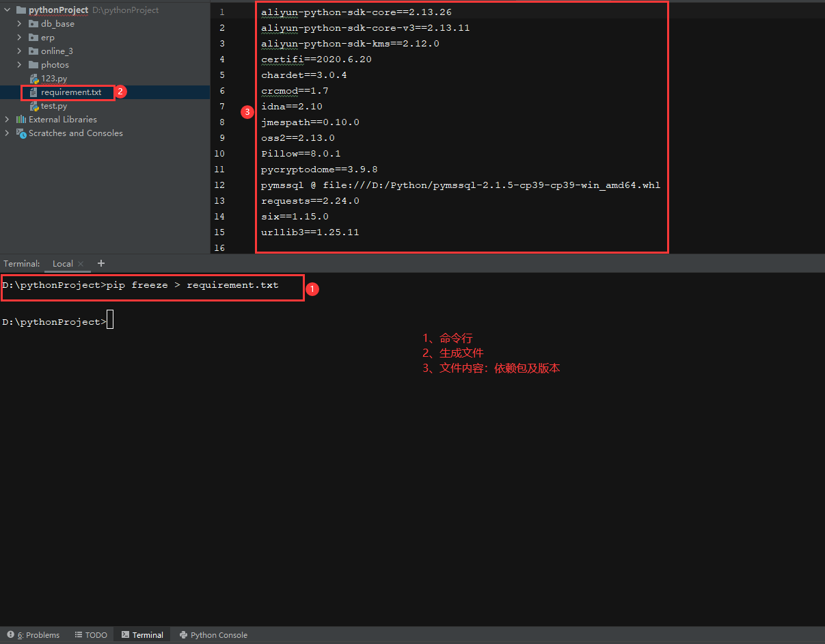Add a new terminal session
The width and height of the screenshot is (825, 644).
tap(101, 263)
